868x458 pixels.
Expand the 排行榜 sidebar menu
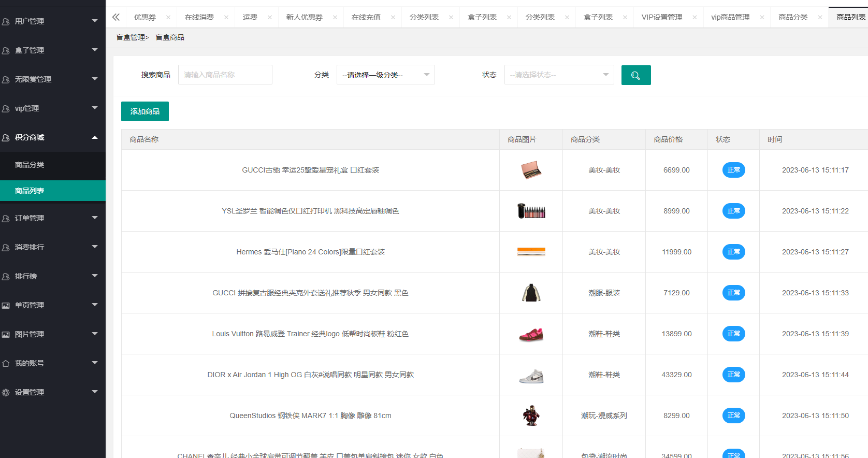point(53,276)
